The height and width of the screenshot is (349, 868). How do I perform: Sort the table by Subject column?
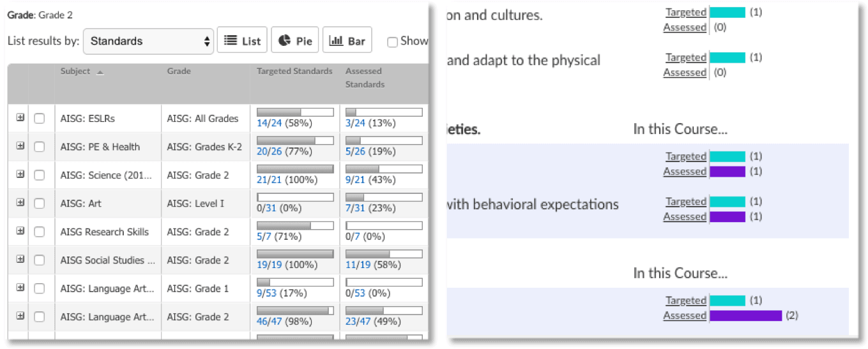75,71
